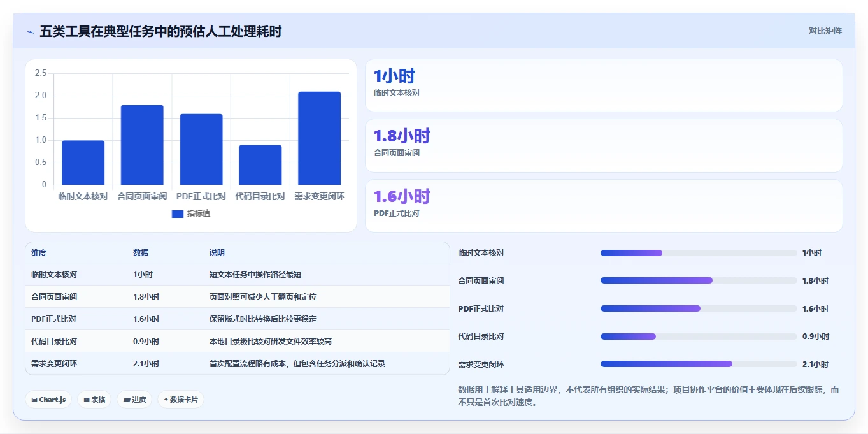Click the table's 1.6小时 data cell

coord(165,319)
